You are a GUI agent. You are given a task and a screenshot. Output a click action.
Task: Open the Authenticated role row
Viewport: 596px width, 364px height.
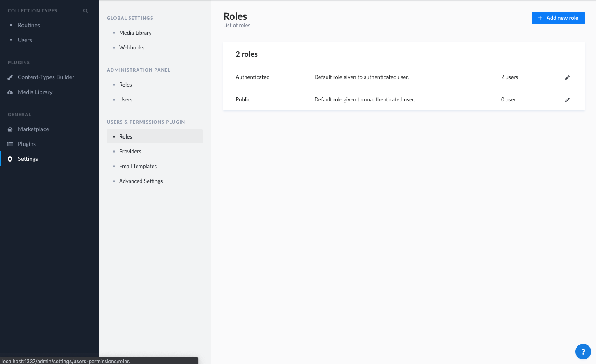pyautogui.click(x=252, y=77)
